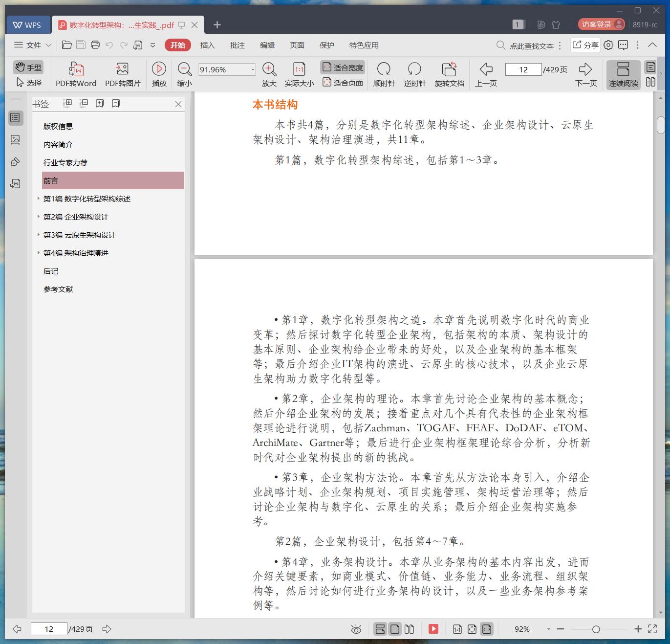Click 访客登录 guest login button
This screenshot has height=644, width=670.
tap(602, 24)
